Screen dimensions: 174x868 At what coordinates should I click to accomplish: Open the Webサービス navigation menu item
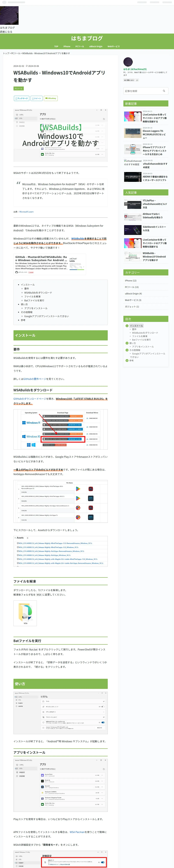(114, 46)
